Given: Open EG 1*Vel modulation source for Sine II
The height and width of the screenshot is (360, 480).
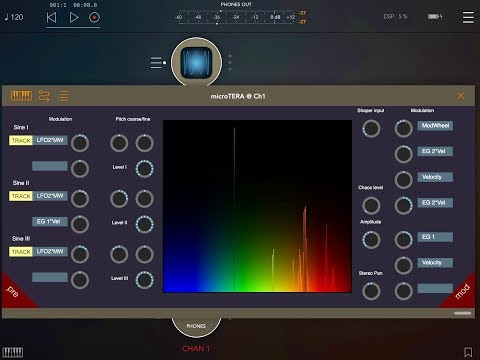Looking at the screenshot, I should [x=50, y=222].
